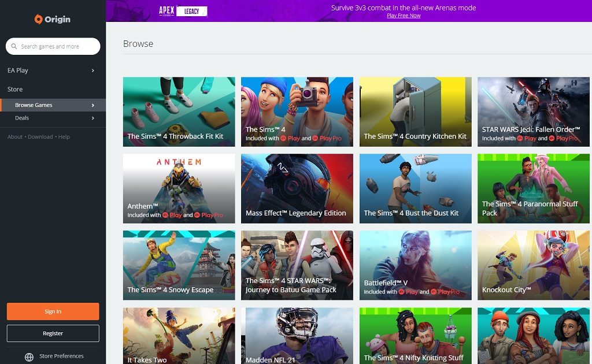Open The Sims 4 Snowy Escape tile
The height and width of the screenshot is (364, 592).
[179, 265]
